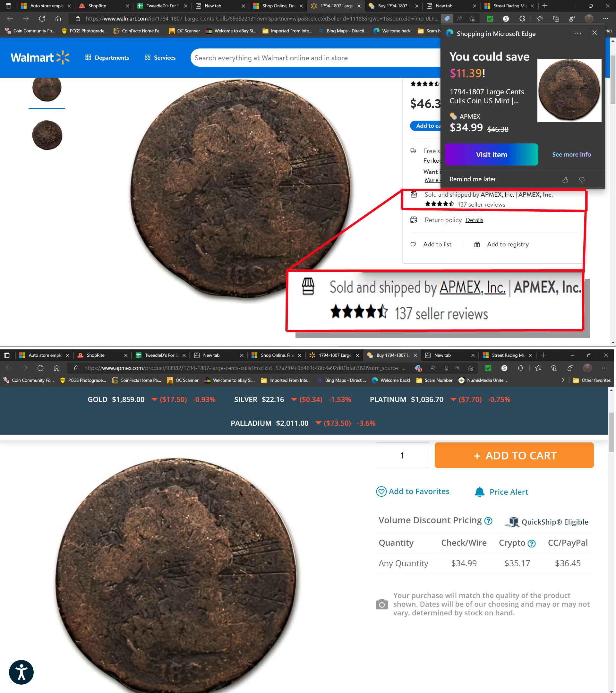Click the Walmart logo

pyautogui.click(x=40, y=58)
